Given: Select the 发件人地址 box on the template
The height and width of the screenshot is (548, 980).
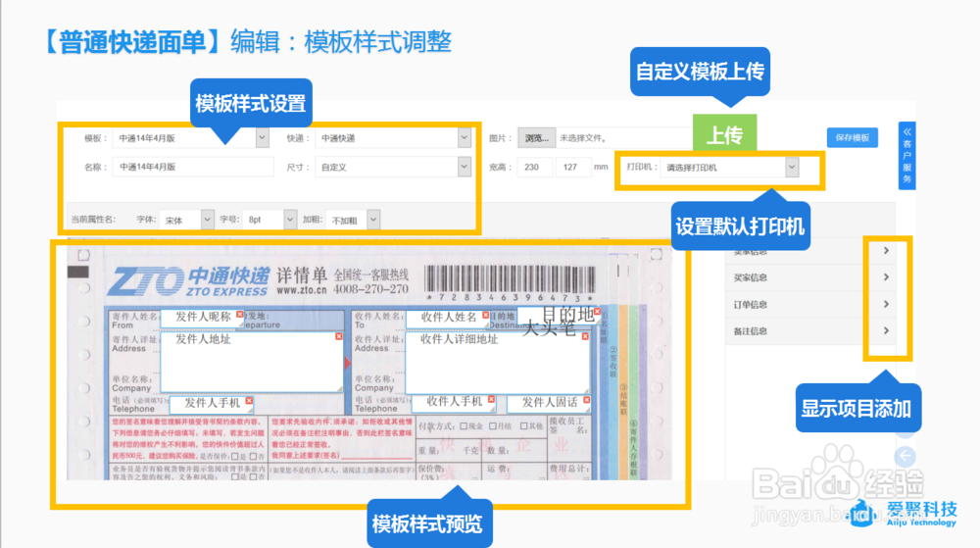Looking at the screenshot, I should pos(251,363).
